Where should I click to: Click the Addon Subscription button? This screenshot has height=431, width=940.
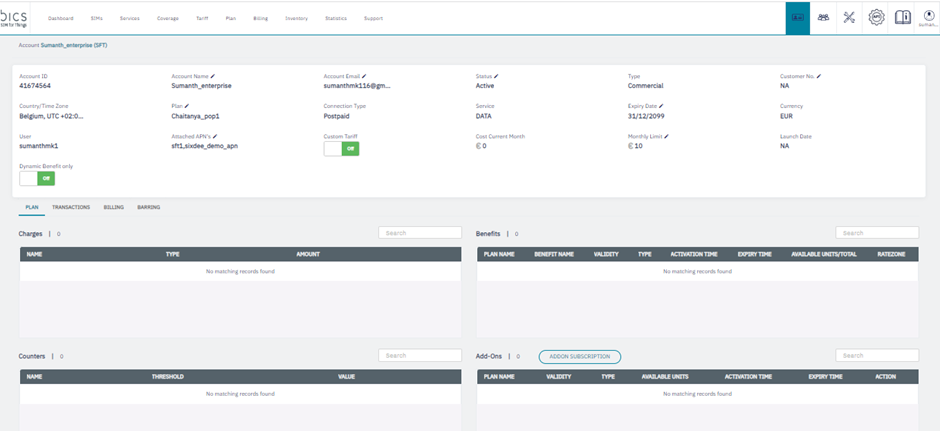(x=580, y=356)
